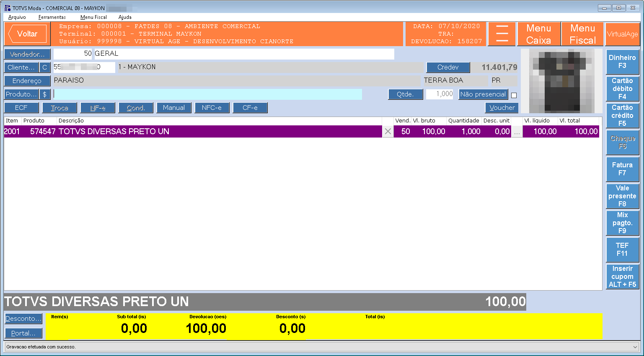This screenshot has height=356, width=644.
Task: Click the Quantidade column header
Action: click(464, 121)
